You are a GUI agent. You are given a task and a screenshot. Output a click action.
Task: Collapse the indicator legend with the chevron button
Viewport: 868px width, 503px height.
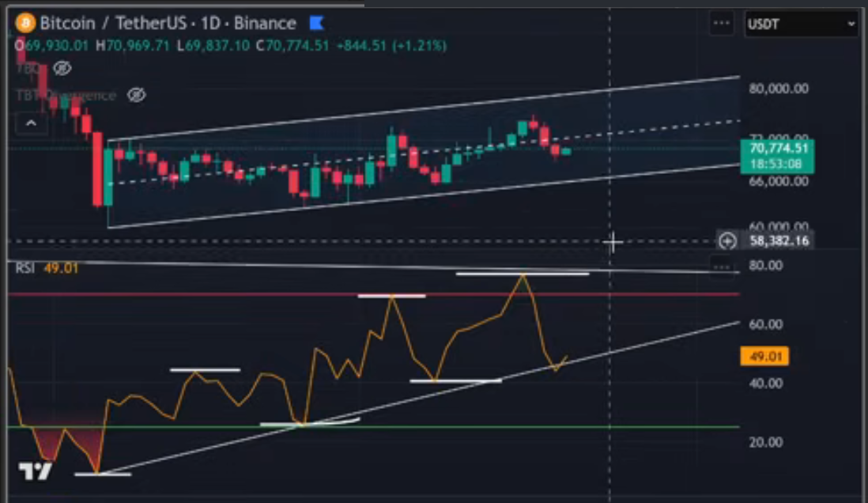[30, 123]
